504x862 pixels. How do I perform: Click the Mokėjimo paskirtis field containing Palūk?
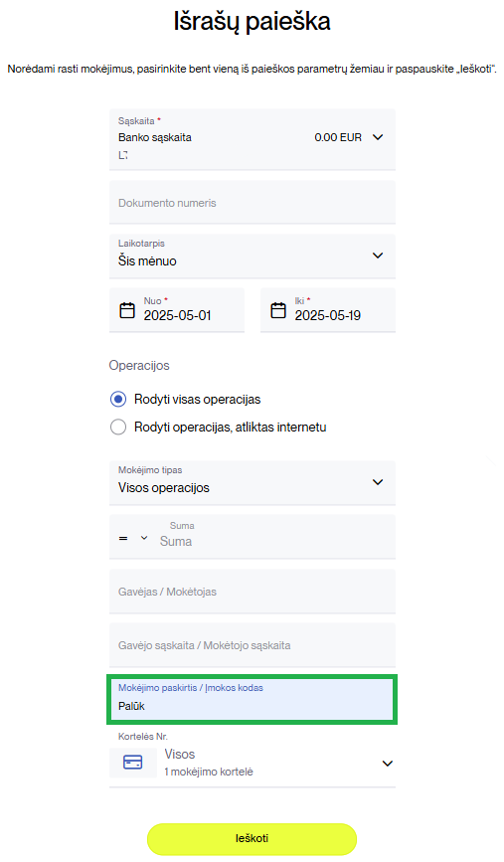pos(252,699)
